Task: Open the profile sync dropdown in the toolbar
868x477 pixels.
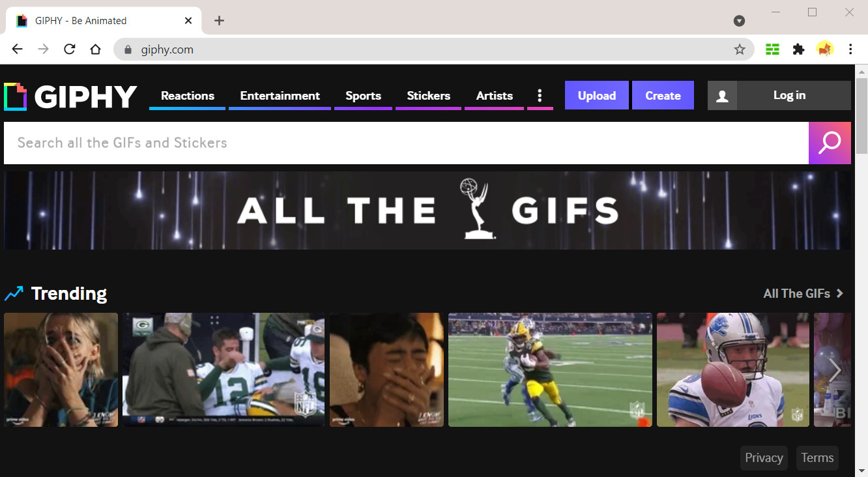Action: click(739, 20)
